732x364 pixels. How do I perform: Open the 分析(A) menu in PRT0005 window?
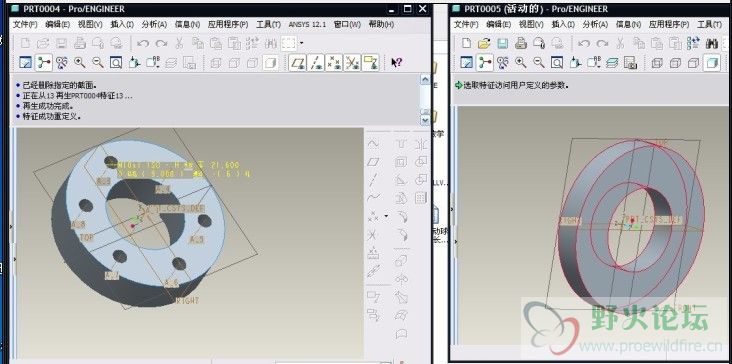pos(595,25)
